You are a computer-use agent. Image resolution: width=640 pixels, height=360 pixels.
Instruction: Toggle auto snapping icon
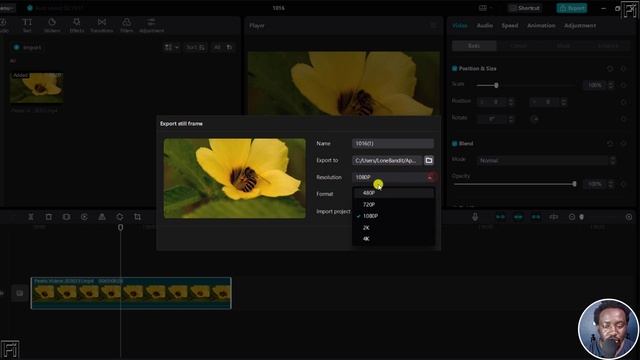(x=518, y=217)
